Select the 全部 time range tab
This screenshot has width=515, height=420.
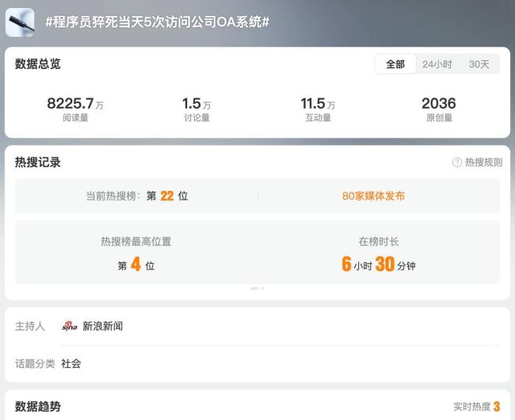395,64
